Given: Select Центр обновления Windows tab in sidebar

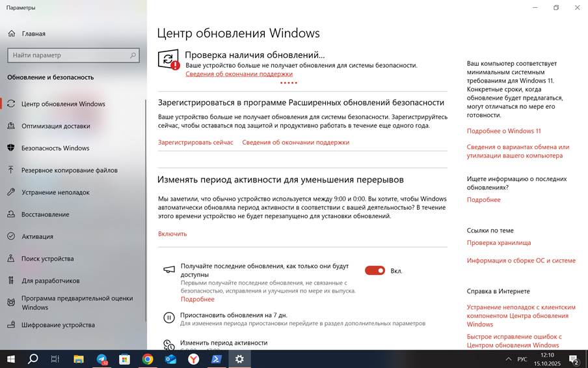Looking at the screenshot, I should pos(63,104).
